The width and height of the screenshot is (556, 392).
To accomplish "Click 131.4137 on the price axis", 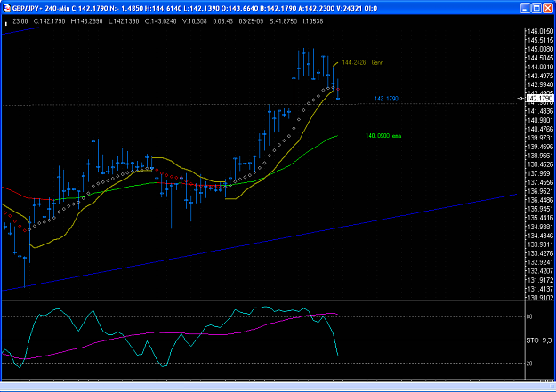I will (540, 289).
